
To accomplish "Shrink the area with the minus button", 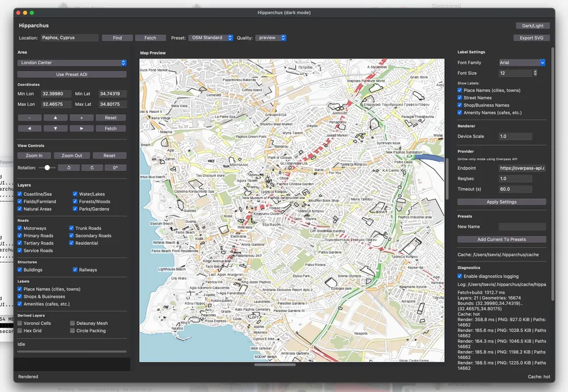I will click(30, 118).
